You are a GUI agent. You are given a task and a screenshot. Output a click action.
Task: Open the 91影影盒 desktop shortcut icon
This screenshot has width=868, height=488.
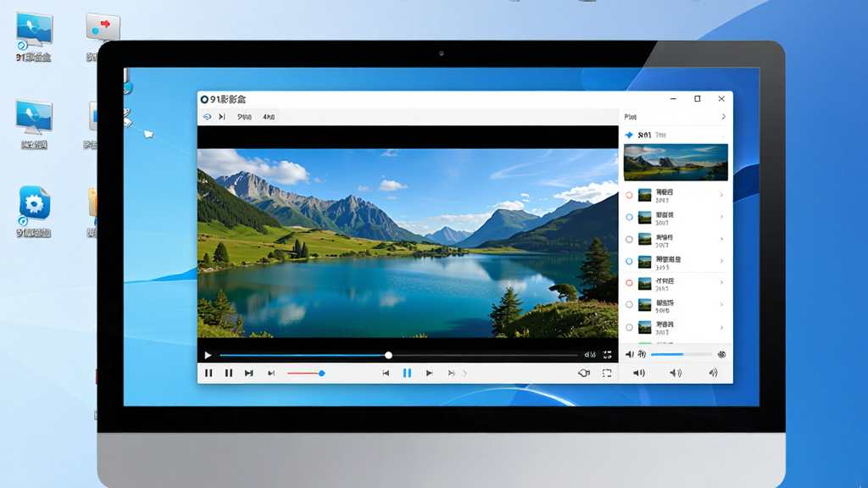34,30
